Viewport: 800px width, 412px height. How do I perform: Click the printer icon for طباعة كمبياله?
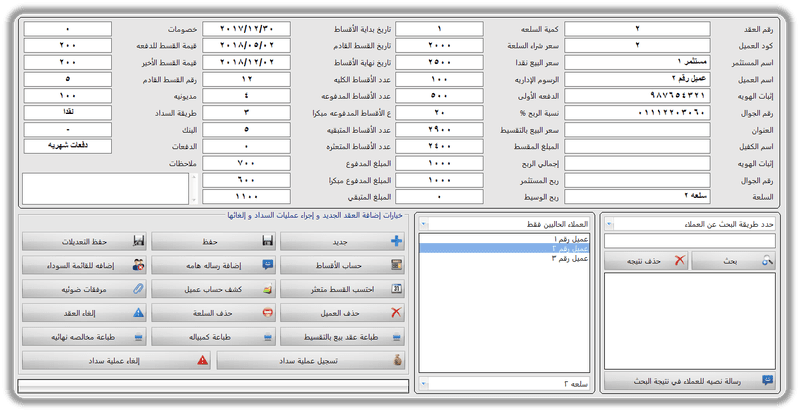click(x=267, y=337)
